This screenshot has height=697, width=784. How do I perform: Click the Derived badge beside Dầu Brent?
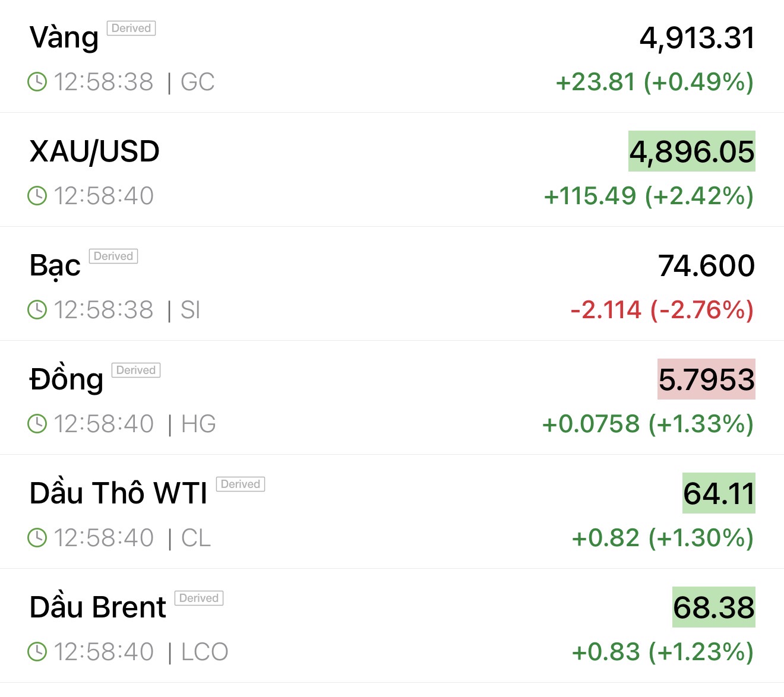point(199,598)
